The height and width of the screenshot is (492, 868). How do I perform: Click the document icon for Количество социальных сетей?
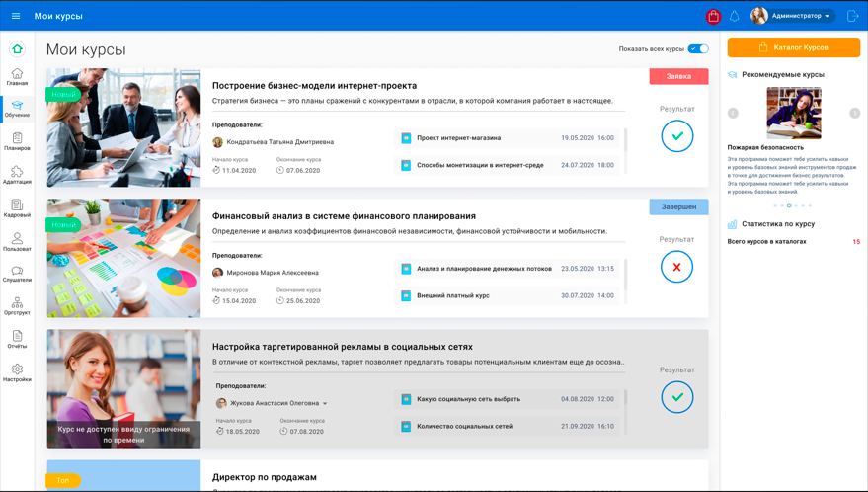406,426
